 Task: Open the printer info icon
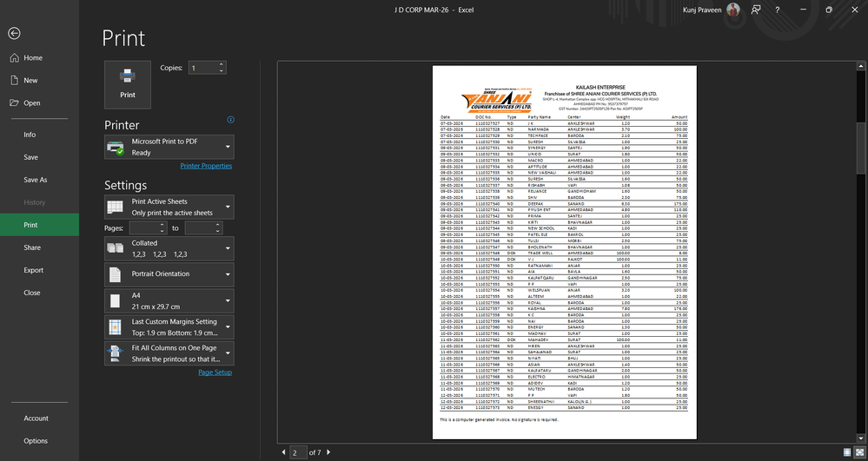(x=231, y=120)
